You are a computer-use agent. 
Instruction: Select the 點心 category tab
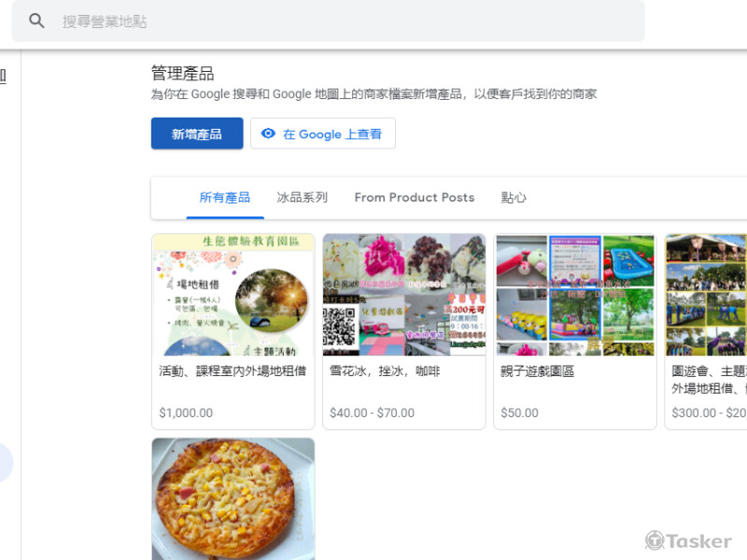[514, 198]
